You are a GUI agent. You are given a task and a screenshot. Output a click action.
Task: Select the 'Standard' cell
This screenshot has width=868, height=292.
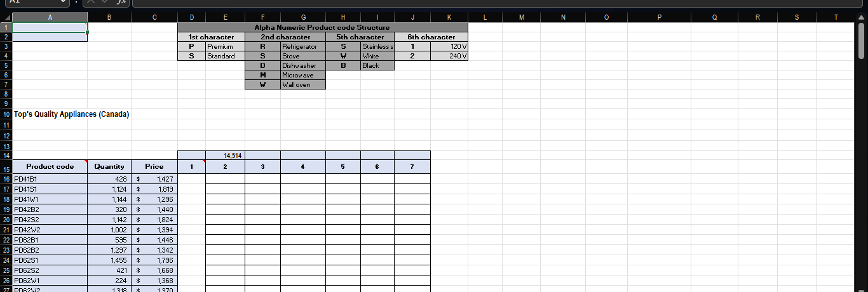pyautogui.click(x=225, y=56)
